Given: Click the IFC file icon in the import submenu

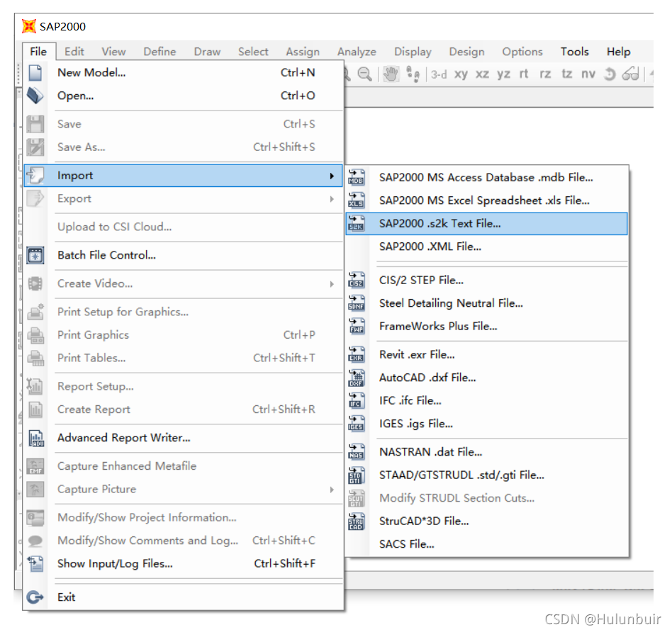Looking at the screenshot, I should click(357, 400).
